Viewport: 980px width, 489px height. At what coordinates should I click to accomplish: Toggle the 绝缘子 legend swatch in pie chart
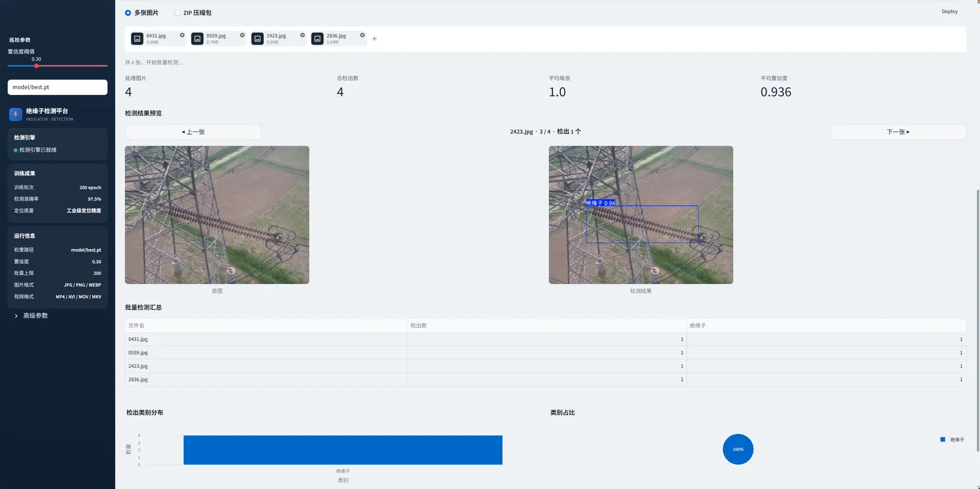(943, 439)
